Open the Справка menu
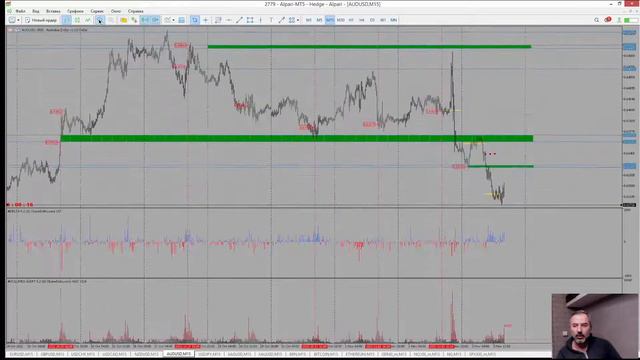The height and width of the screenshot is (360, 640). (x=136, y=11)
